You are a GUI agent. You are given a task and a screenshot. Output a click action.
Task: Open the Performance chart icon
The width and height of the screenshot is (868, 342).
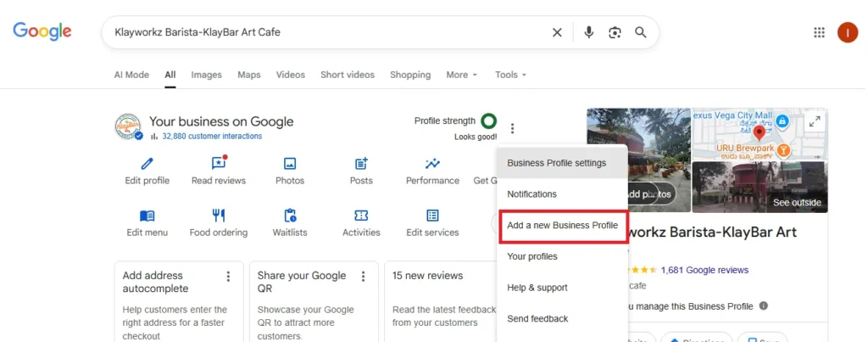click(x=432, y=164)
